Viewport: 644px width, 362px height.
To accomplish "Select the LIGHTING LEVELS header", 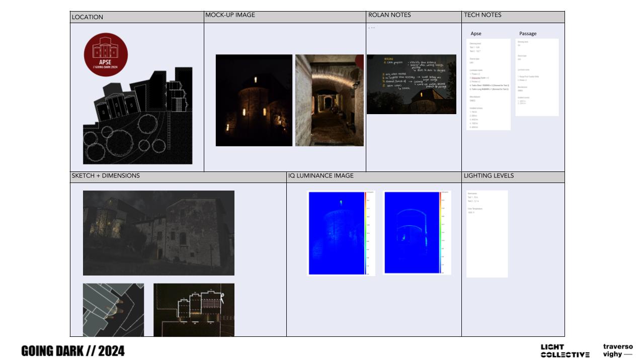I will tap(513, 177).
